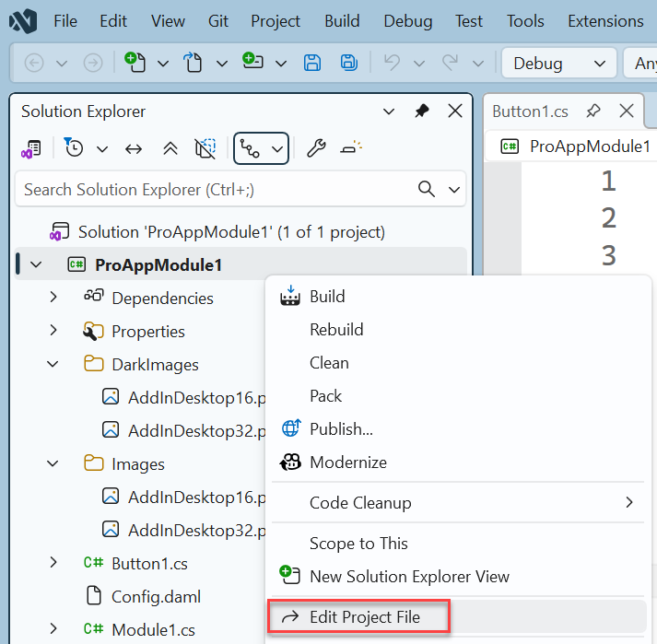The image size is (657, 644).
Task: Click the Preview Selected Items icon
Action: [x=351, y=147]
